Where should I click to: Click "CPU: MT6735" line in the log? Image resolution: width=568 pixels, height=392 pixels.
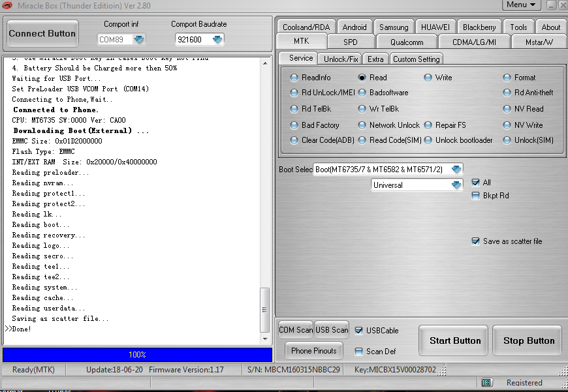(x=69, y=120)
